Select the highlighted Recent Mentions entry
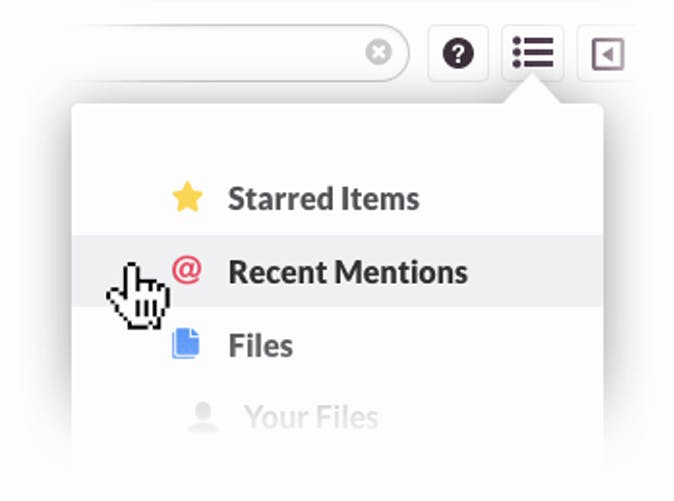The width and height of the screenshot is (674, 501). [337, 271]
